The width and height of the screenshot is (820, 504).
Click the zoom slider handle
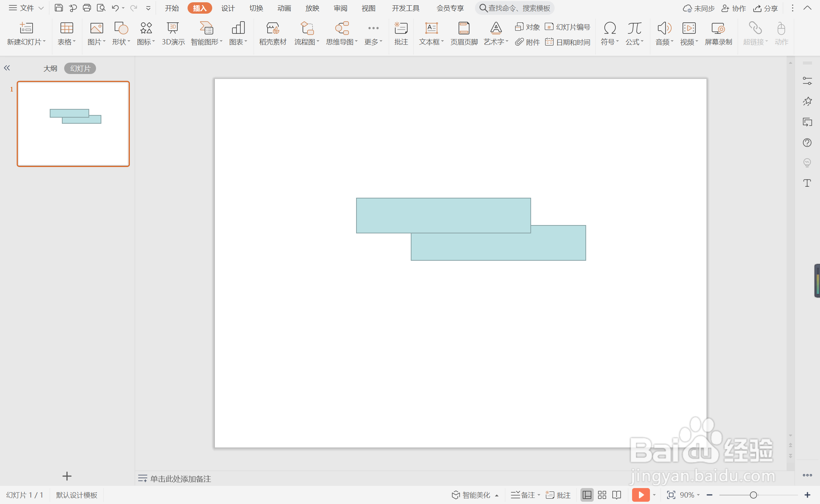754,495
